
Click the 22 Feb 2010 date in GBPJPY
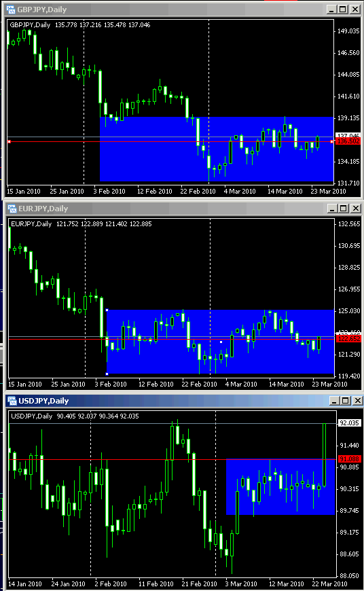point(198,191)
